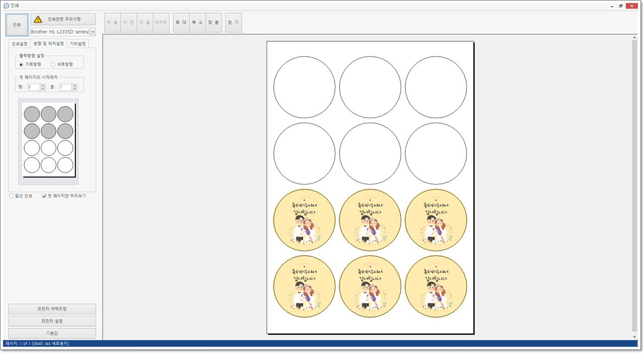Image resolution: width=644 pixels, height=353 pixels.
Task: Click the vertical scrollbar thumb in preview
Action: point(634,187)
